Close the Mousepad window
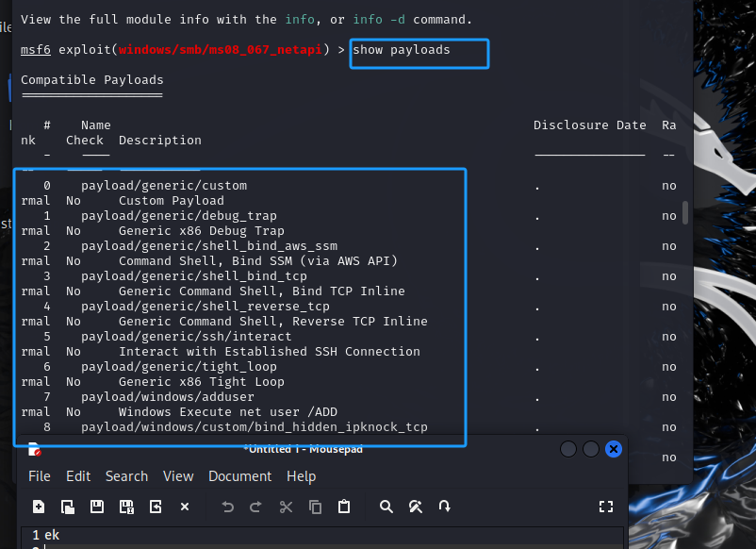This screenshot has height=549, width=756. 614,449
